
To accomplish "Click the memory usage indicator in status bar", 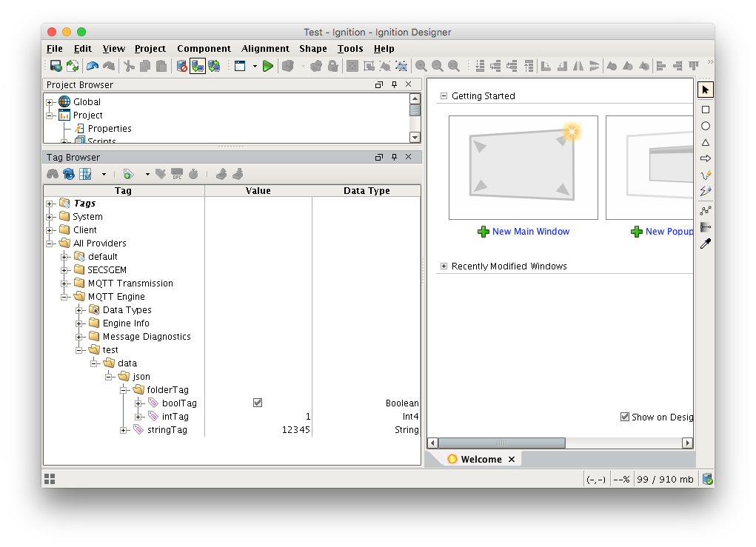I will tap(665, 479).
